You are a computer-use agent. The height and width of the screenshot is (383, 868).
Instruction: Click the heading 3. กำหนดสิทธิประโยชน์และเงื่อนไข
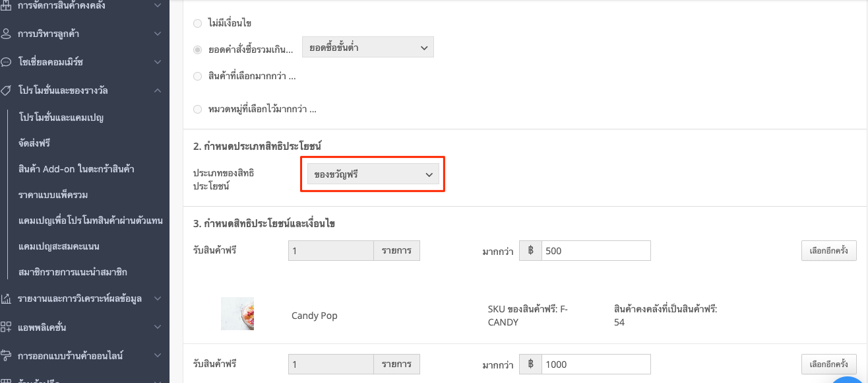(x=264, y=223)
